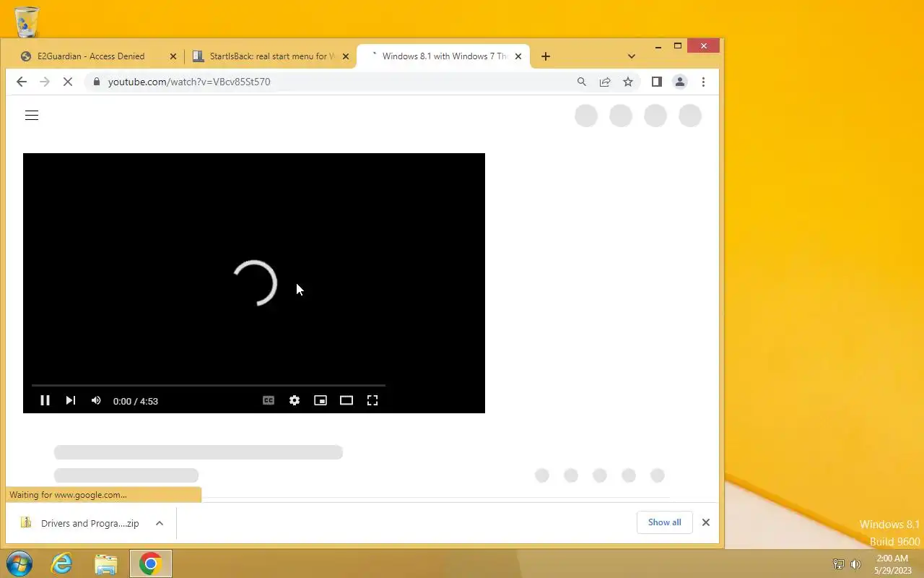Select Windows 8.1 with Windows 7 tab
924x578 pixels.
coord(443,56)
